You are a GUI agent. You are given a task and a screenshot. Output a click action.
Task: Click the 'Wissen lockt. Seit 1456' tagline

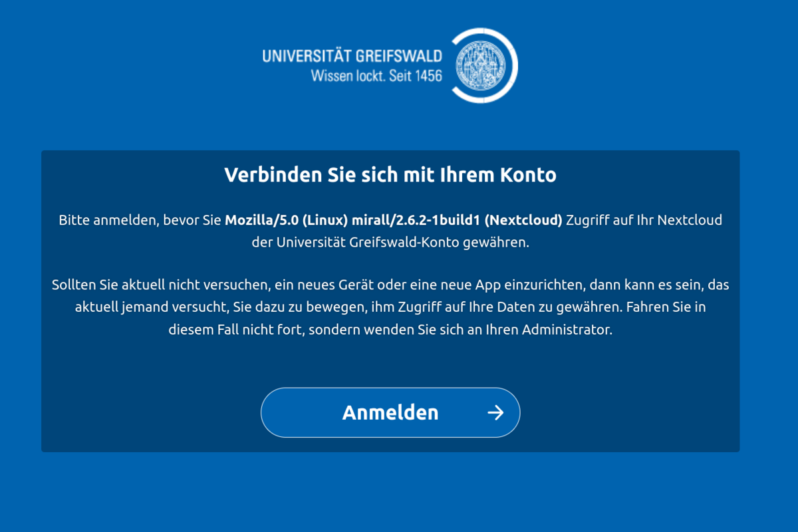point(376,76)
